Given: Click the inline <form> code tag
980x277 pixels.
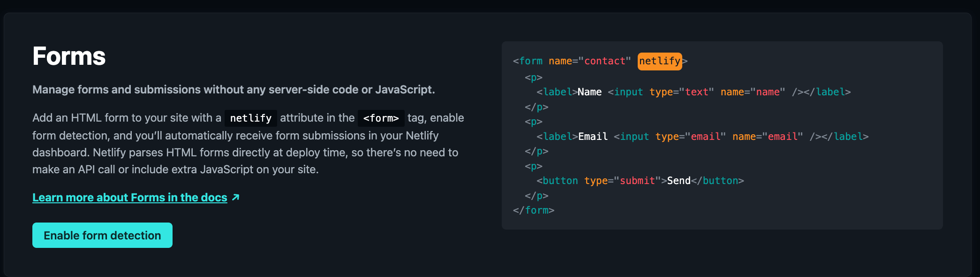Looking at the screenshot, I should (381, 118).
